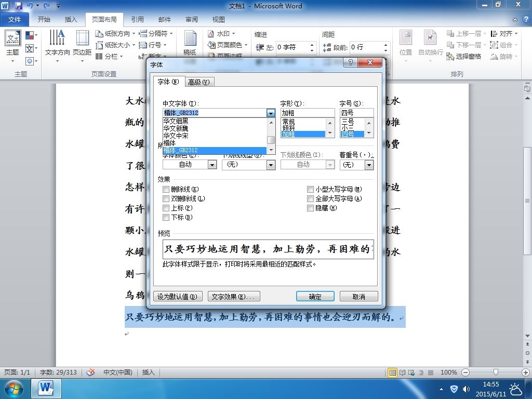The height and width of the screenshot is (399, 532).
Task: Open theme colors icon
Action: click(x=31, y=35)
